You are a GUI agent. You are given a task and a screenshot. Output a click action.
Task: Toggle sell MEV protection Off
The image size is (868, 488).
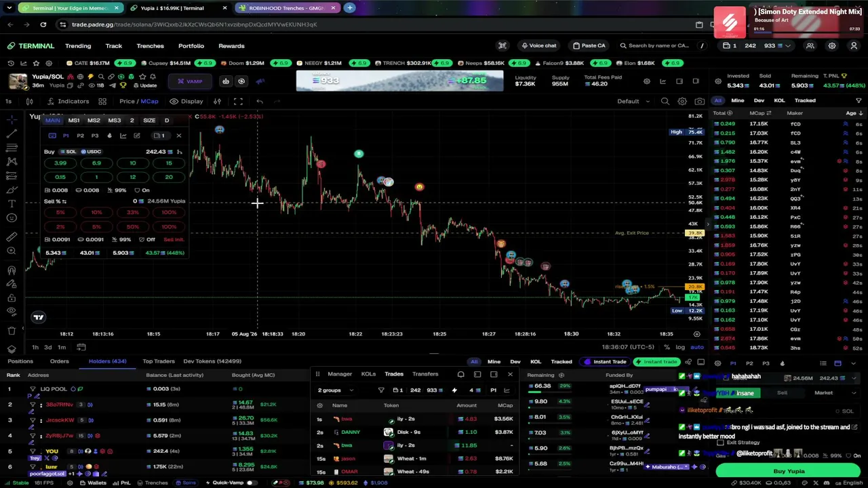146,239
